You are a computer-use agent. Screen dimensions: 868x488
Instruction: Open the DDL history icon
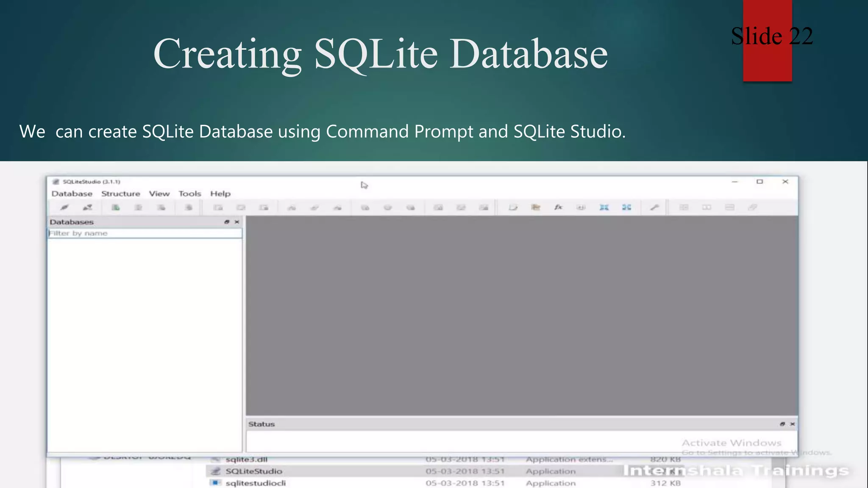(536, 208)
